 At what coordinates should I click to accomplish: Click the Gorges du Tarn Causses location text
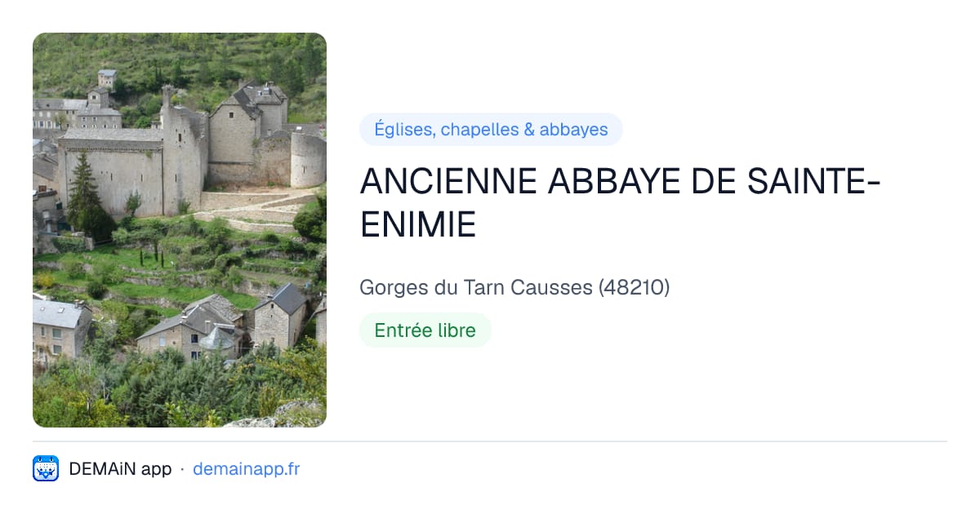coord(477,287)
